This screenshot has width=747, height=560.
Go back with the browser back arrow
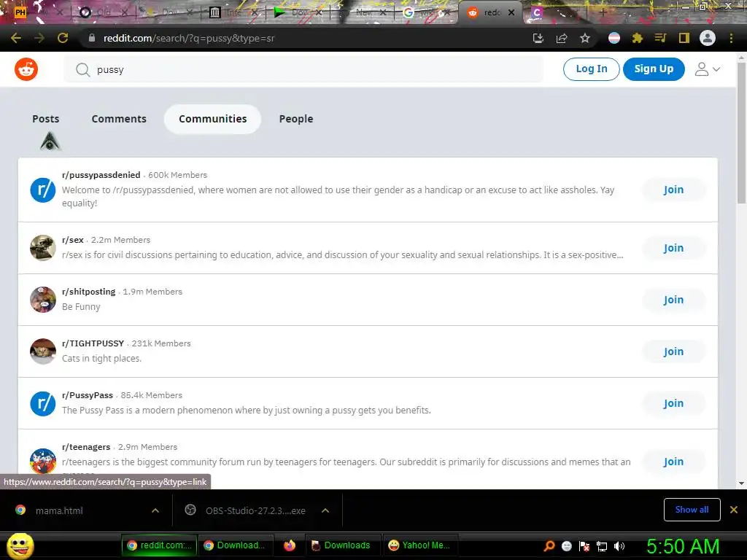(x=16, y=38)
